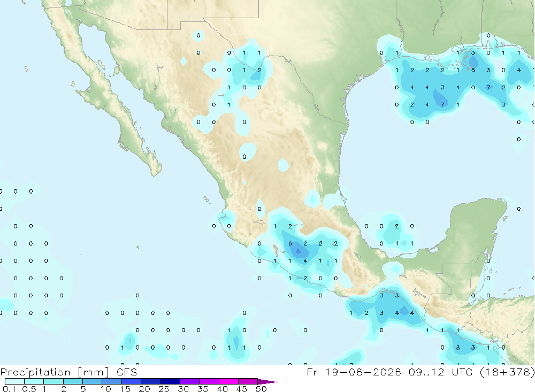Select the 35–40 mm purple legend box
Image resolution: width=535 pixels, height=392 pixels.
coord(209,381)
